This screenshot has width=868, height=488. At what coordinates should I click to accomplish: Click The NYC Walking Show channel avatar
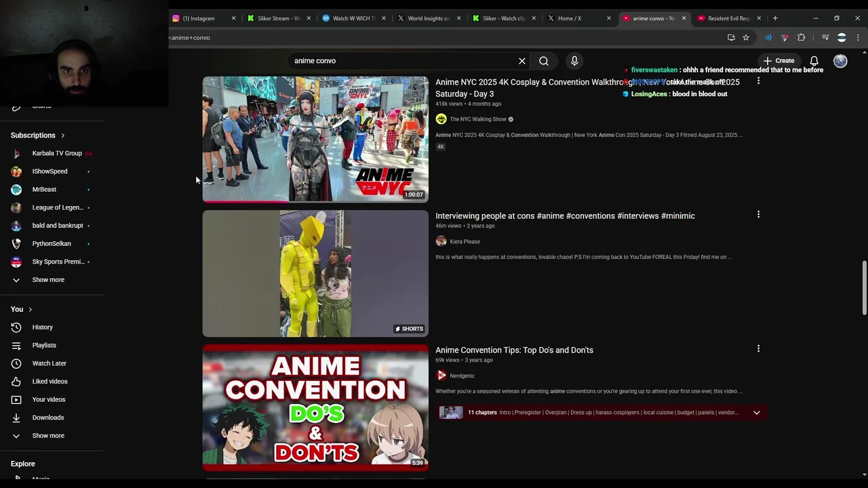pos(441,119)
